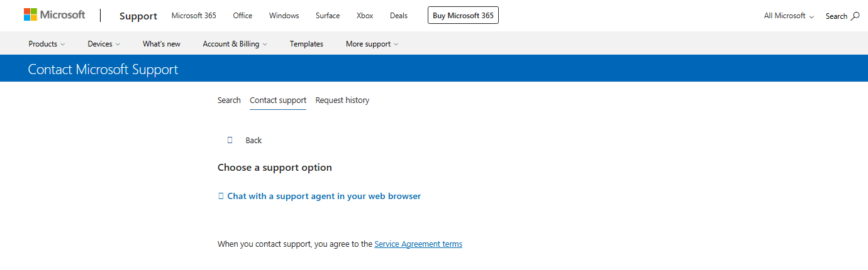Image resolution: width=868 pixels, height=270 pixels.
Task: Click the Microsoft logo
Action: 54,15
